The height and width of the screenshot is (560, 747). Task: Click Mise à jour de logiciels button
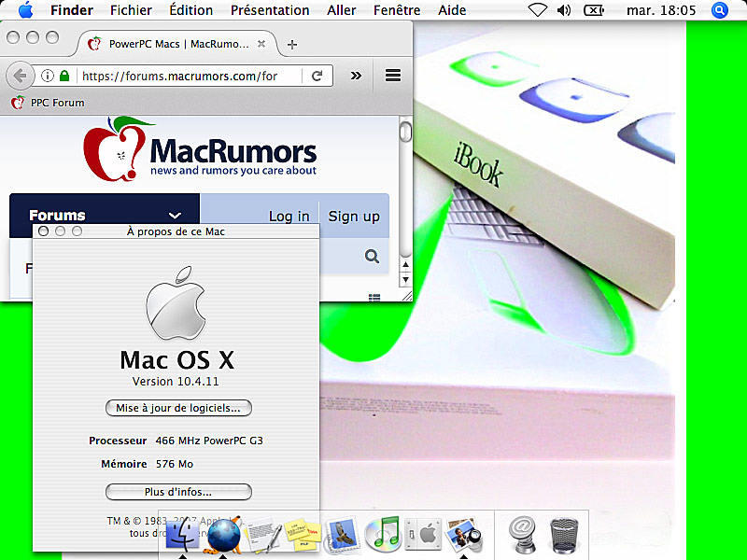pos(178,408)
